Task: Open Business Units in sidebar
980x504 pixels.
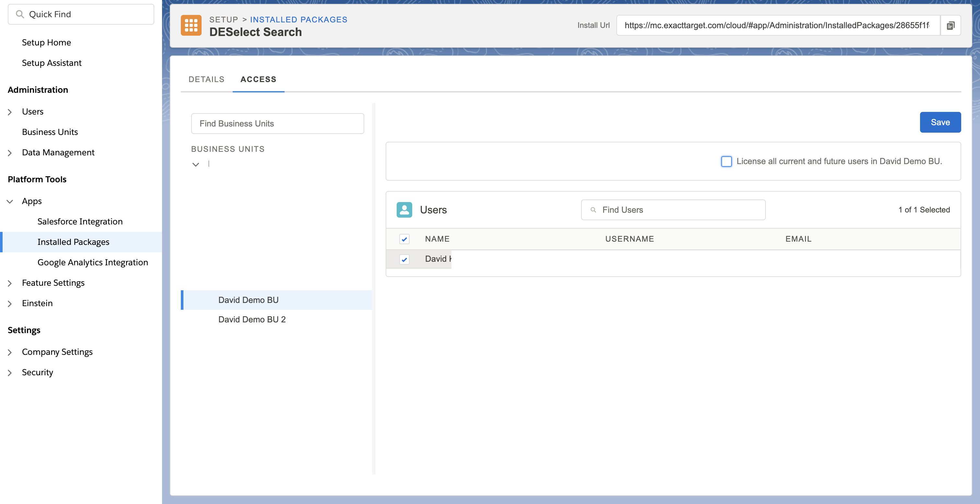Action: [50, 132]
